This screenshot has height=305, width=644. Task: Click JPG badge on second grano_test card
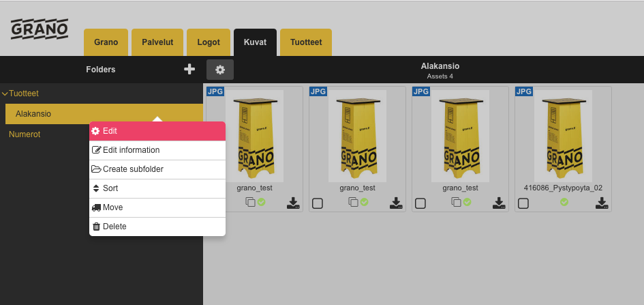(x=318, y=91)
